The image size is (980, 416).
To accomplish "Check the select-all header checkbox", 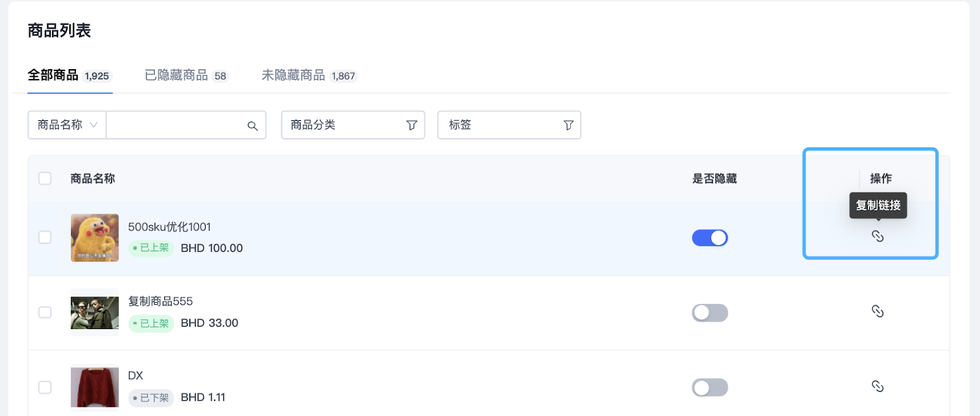I will 45,179.
